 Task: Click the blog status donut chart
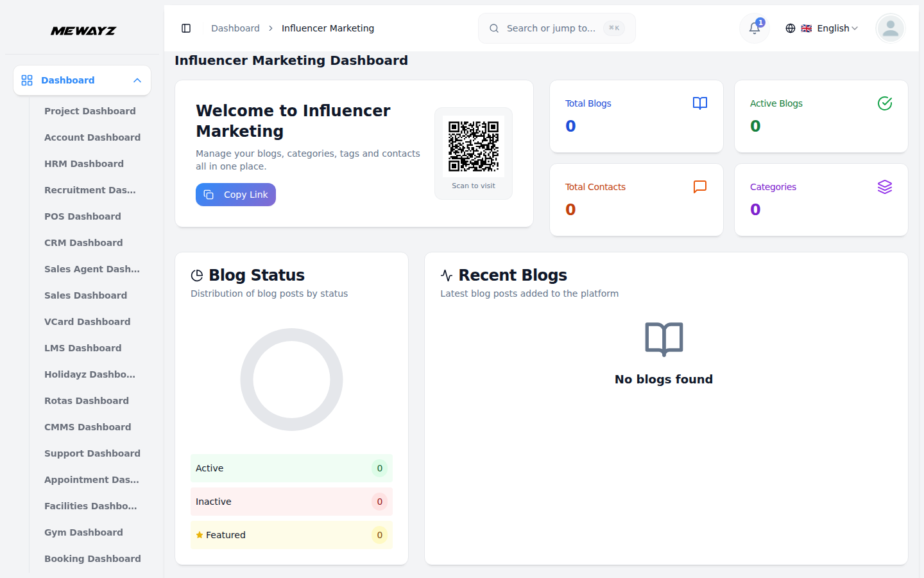tap(291, 380)
